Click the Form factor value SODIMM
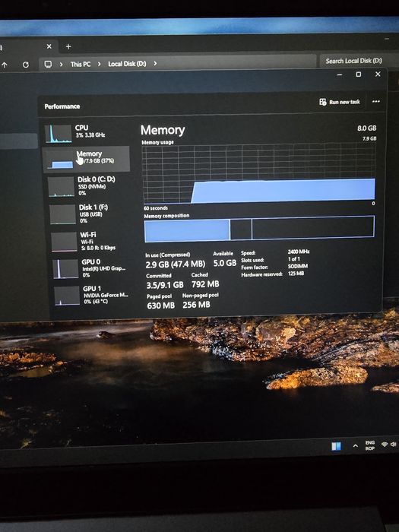 (298, 266)
